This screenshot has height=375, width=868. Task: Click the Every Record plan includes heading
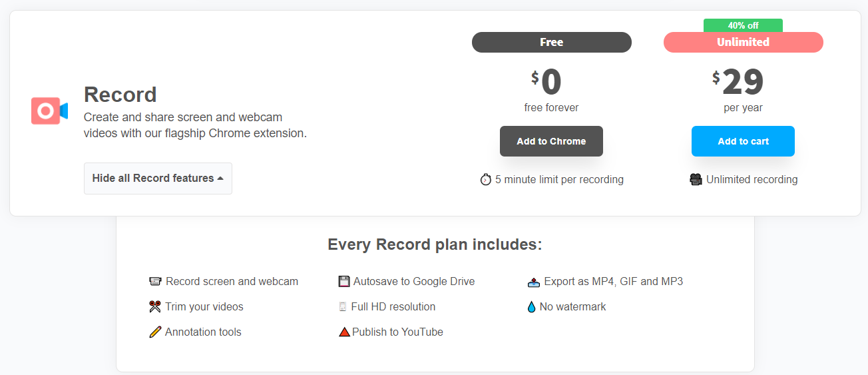click(435, 244)
